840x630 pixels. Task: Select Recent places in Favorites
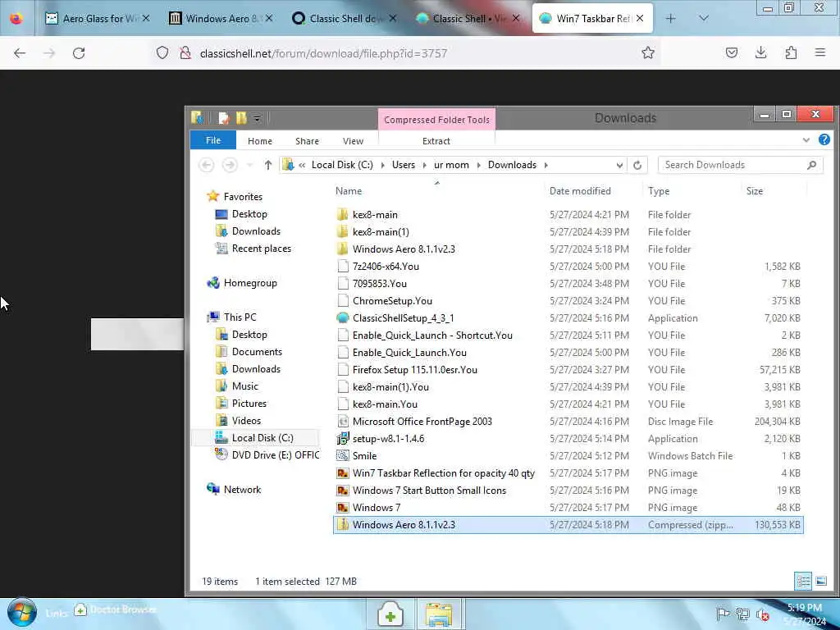pos(262,248)
